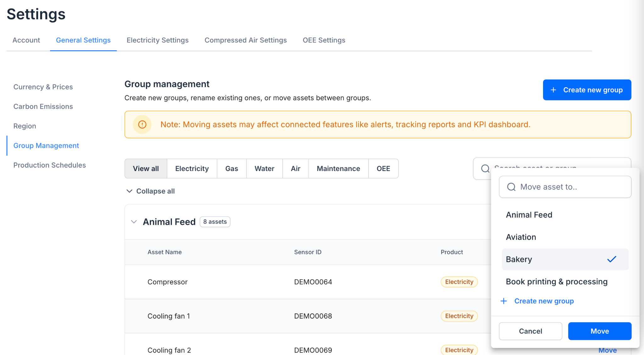Click Collapse all chevron toggle
The width and height of the screenshot is (644, 355).
click(x=129, y=191)
